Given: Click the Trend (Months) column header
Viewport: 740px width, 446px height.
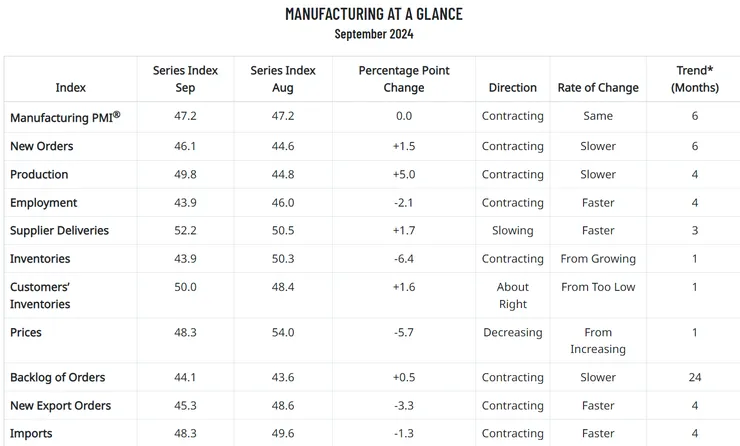Looking at the screenshot, I should (695, 79).
